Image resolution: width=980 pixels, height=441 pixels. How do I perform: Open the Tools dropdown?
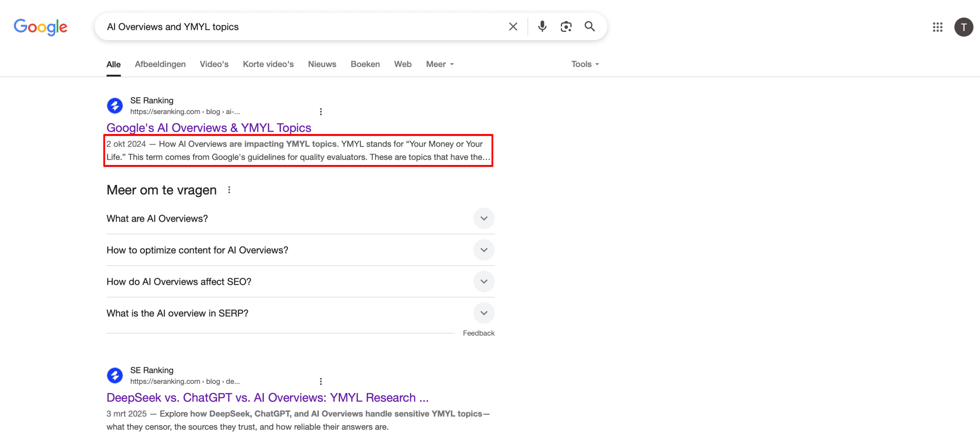585,64
